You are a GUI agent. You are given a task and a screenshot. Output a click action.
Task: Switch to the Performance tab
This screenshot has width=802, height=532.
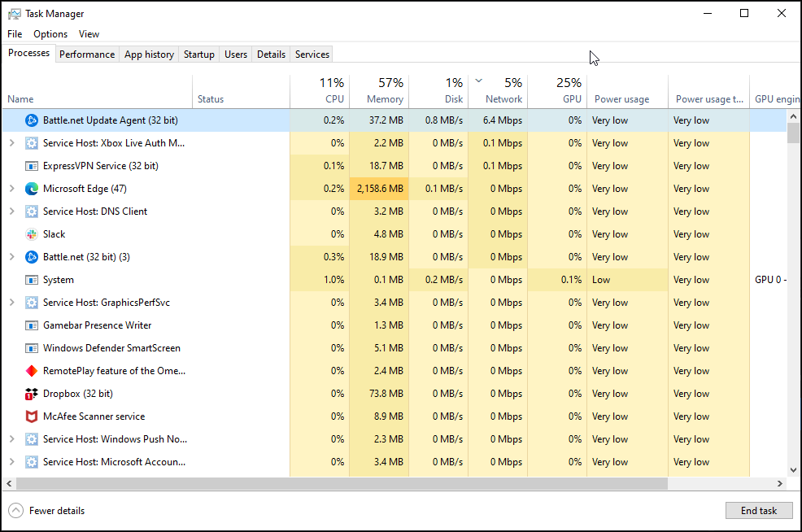click(x=87, y=55)
